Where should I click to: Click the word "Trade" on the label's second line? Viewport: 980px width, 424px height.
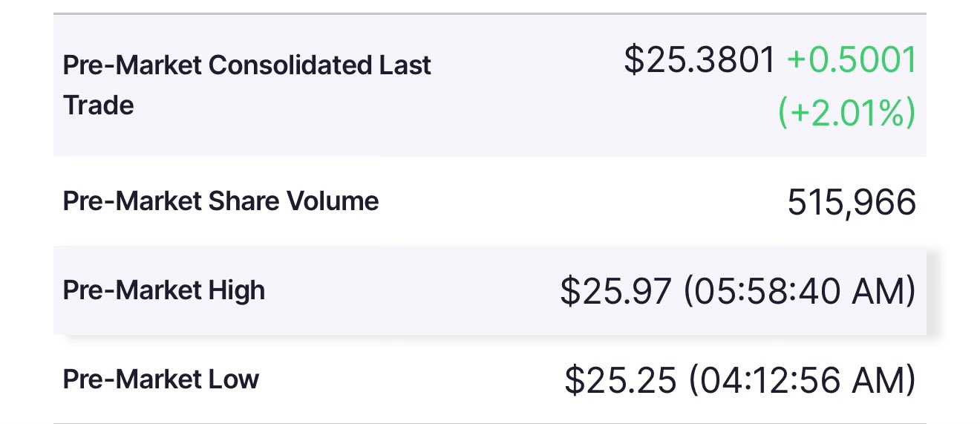click(x=99, y=105)
